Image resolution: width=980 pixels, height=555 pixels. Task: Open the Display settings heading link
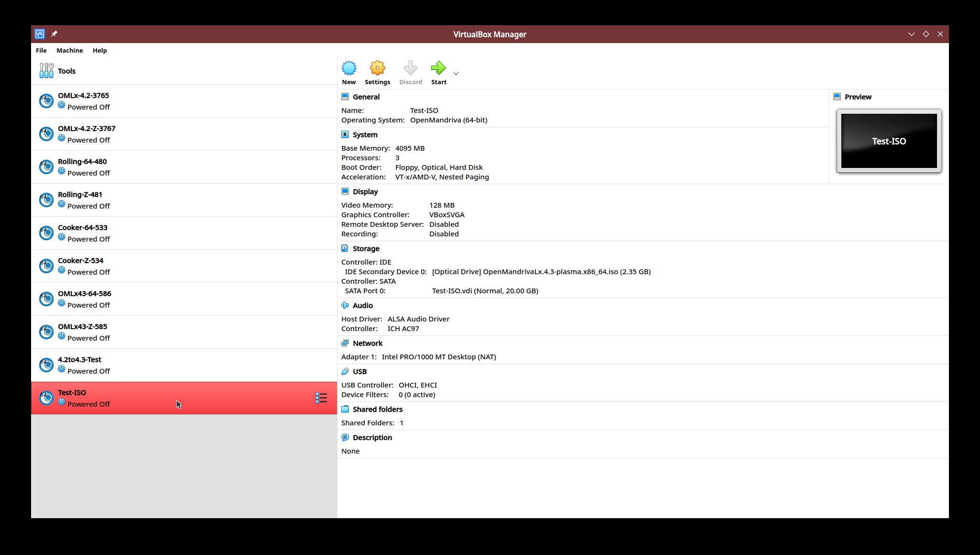click(x=365, y=191)
